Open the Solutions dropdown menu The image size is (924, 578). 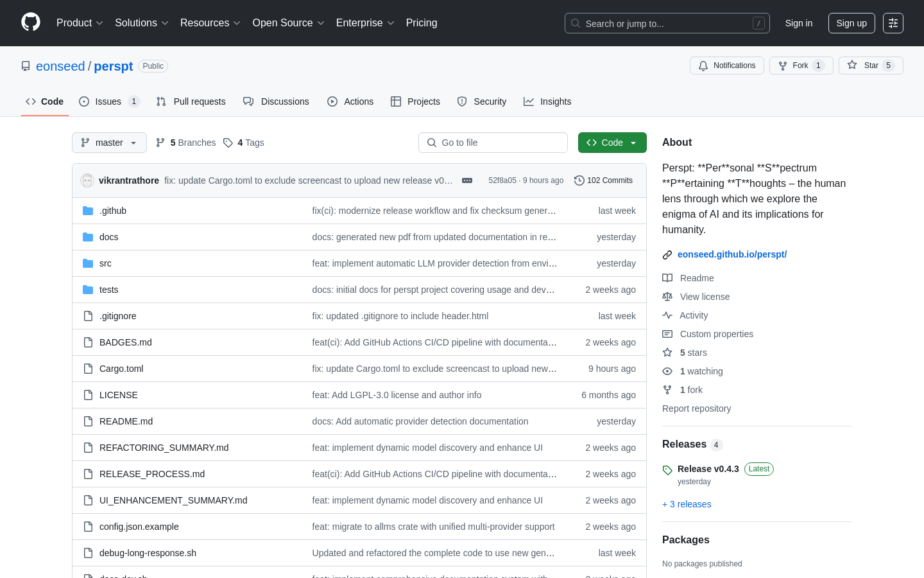[x=142, y=23]
